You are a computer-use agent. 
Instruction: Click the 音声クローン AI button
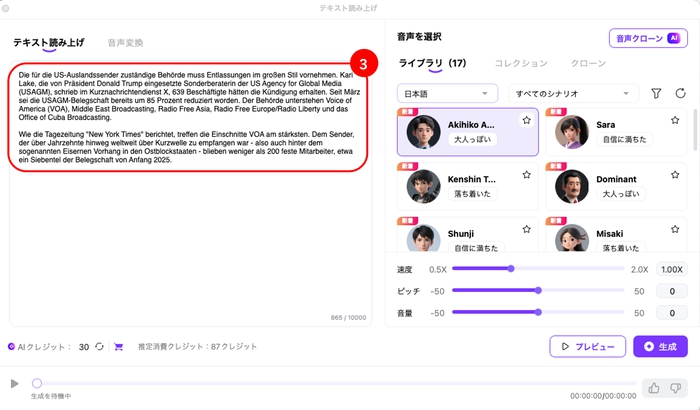[x=648, y=38]
